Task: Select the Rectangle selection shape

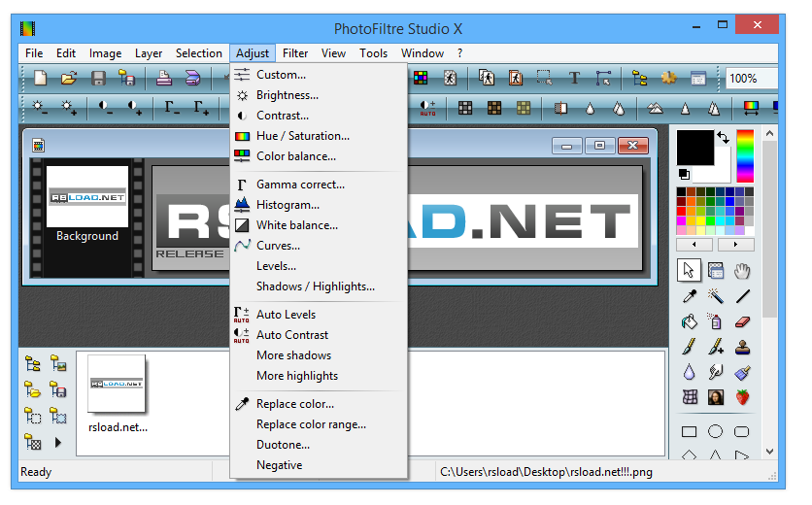Action: tap(689, 431)
